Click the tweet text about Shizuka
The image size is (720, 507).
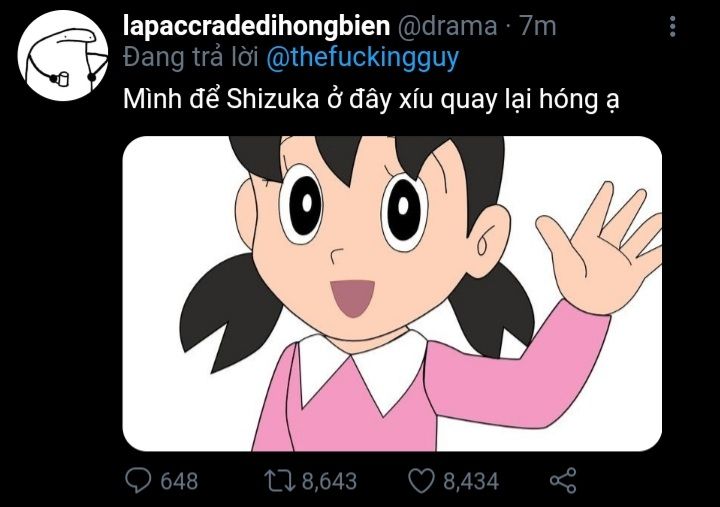click(371, 100)
